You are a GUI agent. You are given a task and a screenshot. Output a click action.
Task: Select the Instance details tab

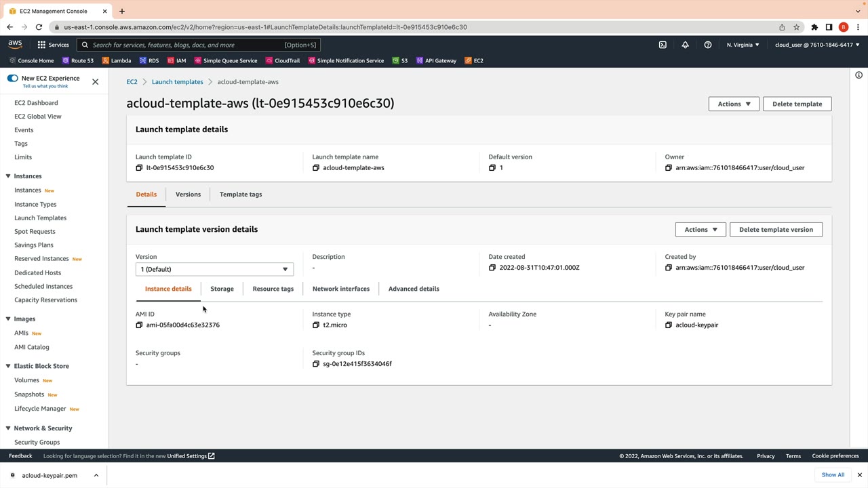pos(168,289)
